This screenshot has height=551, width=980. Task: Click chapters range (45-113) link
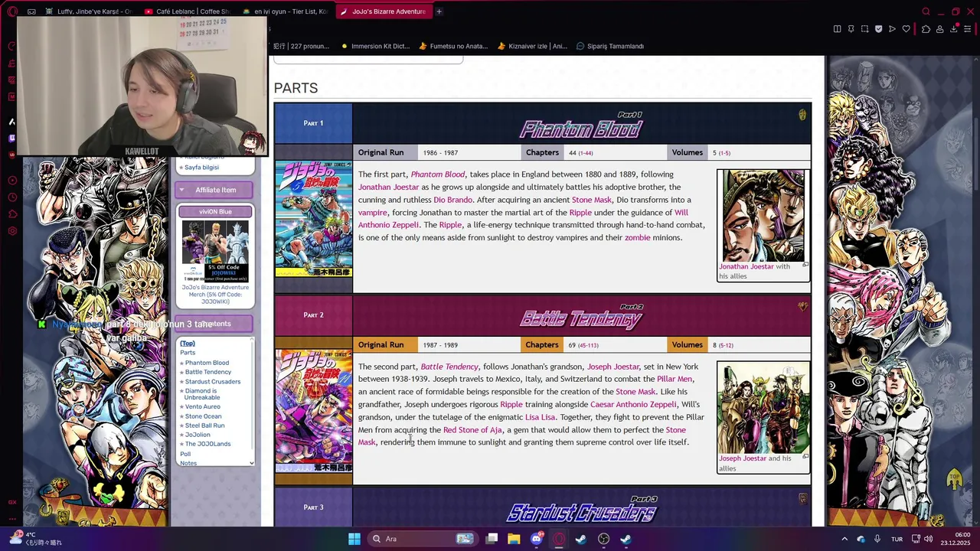tap(588, 345)
